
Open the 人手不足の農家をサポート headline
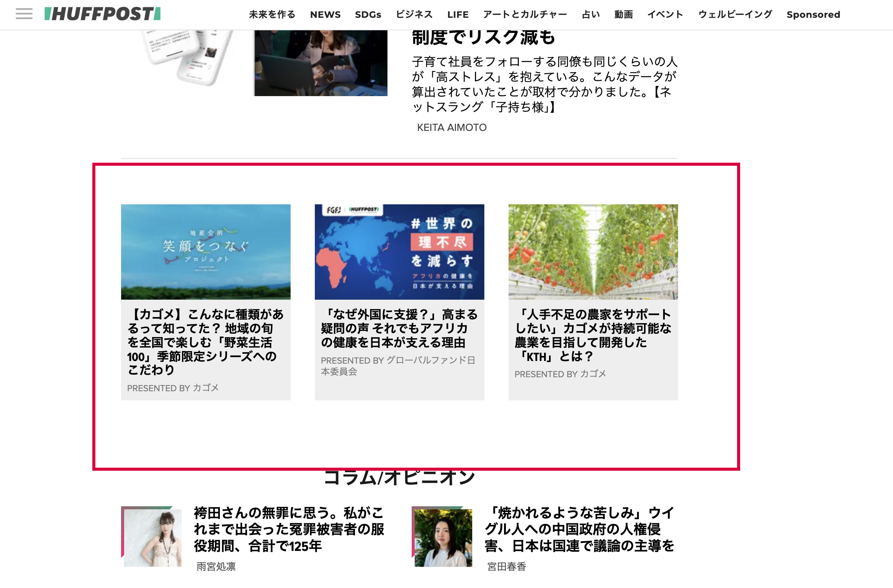pos(593,335)
